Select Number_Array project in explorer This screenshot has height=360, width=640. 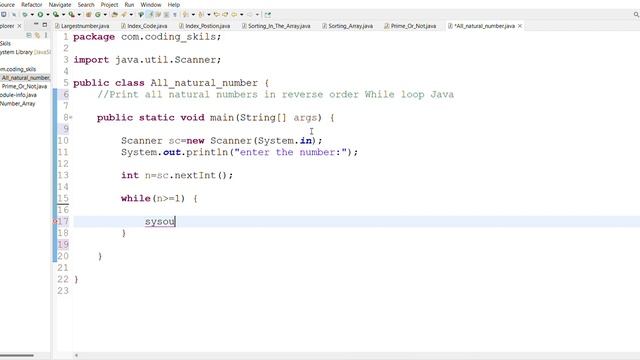click(18, 104)
